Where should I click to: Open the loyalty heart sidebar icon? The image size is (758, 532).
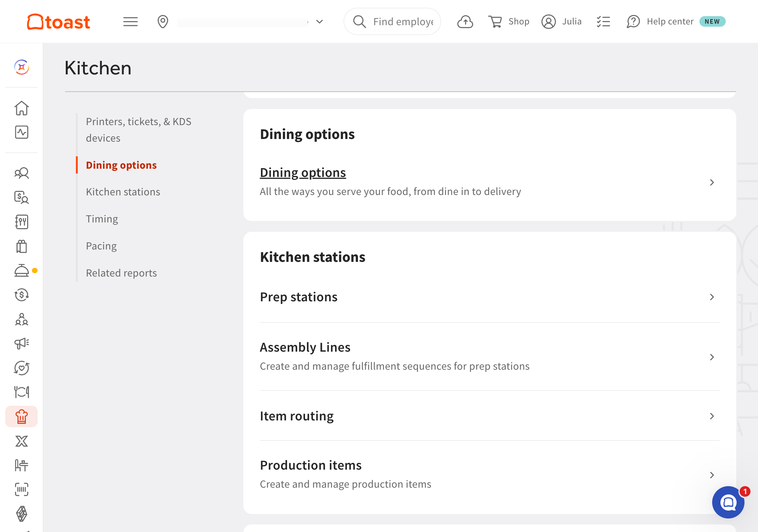[22, 368]
